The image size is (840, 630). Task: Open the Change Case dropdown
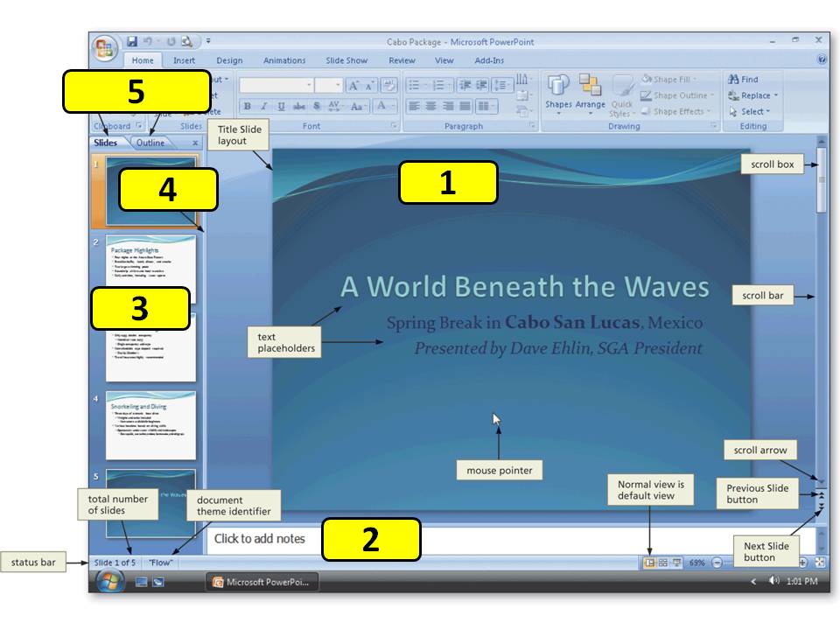click(x=358, y=106)
